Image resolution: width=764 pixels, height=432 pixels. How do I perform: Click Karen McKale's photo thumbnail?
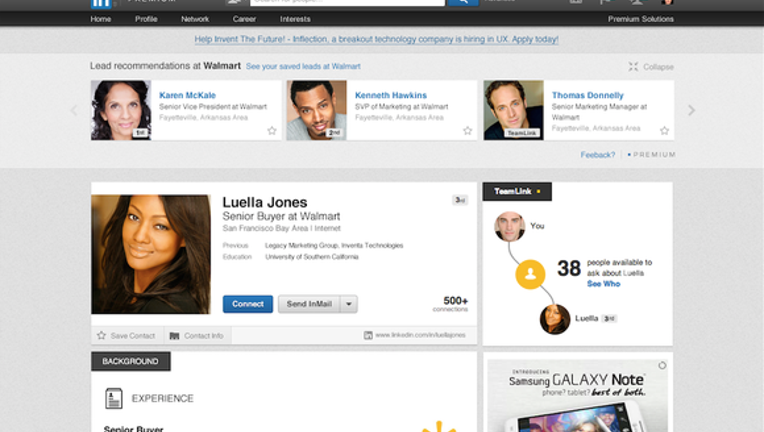121,110
